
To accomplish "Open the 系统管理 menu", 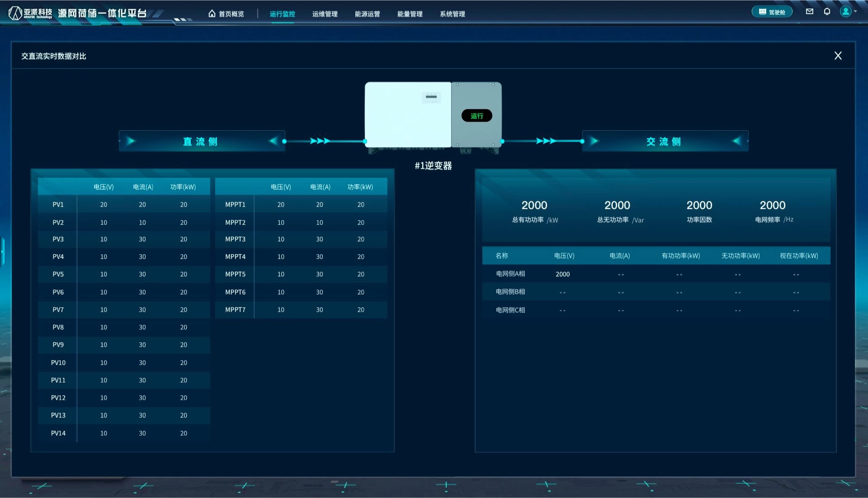I will (x=452, y=14).
